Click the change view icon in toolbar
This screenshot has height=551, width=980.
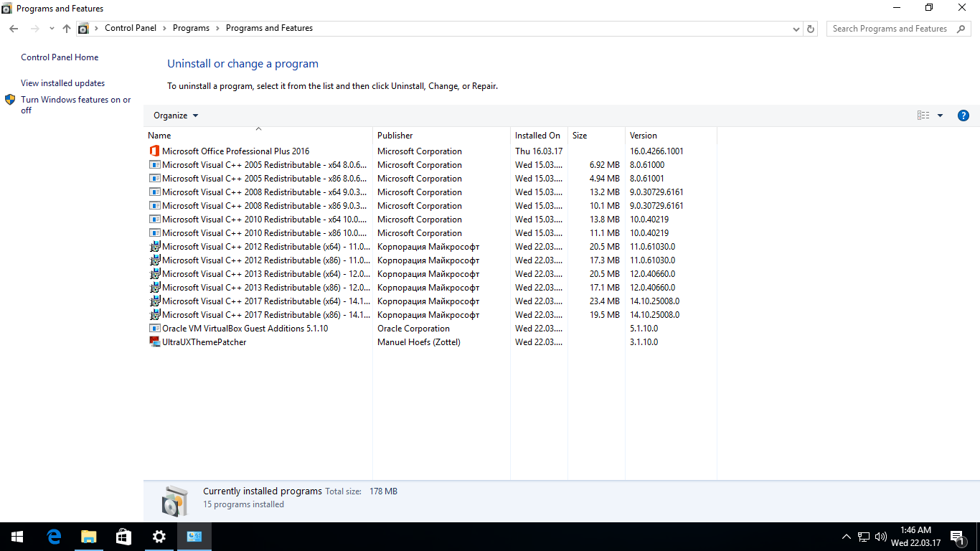pyautogui.click(x=923, y=116)
